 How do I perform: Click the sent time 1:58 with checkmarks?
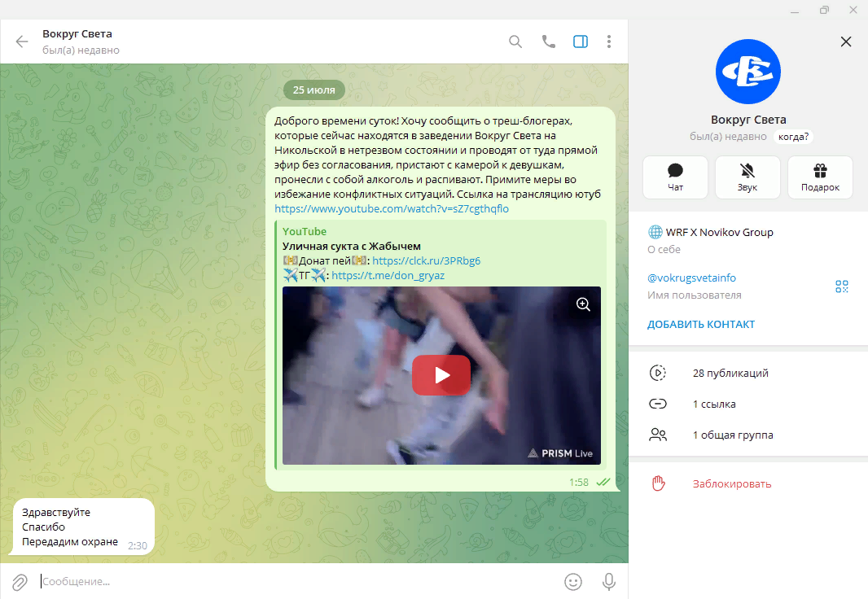[590, 483]
